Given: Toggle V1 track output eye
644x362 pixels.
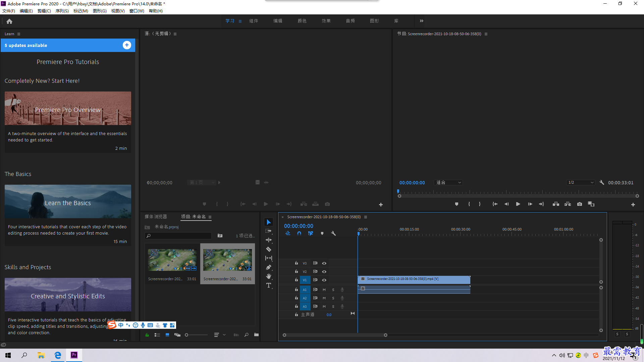Looking at the screenshot, I should click(324, 280).
